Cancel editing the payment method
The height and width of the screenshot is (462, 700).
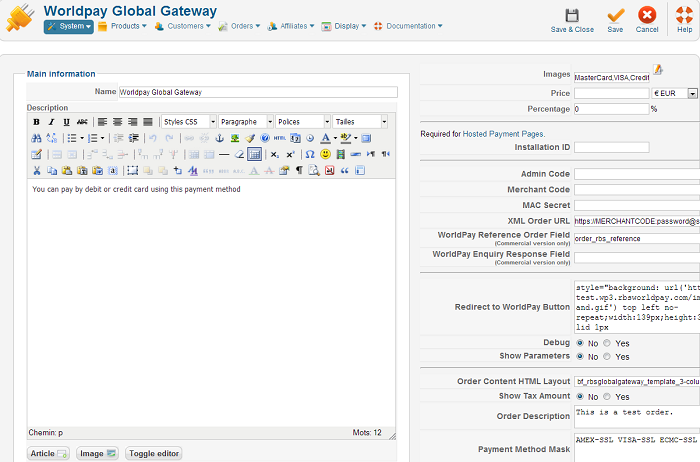[x=647, y=21]
